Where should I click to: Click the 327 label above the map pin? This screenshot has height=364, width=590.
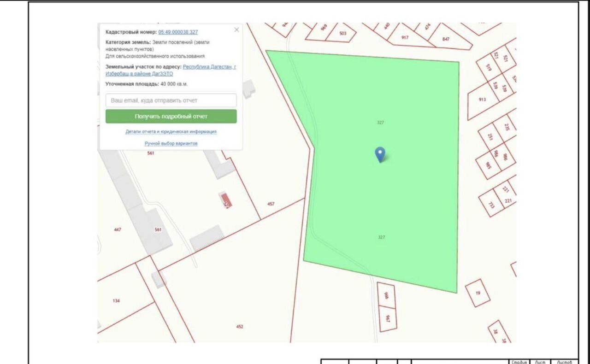click(380, 123)
